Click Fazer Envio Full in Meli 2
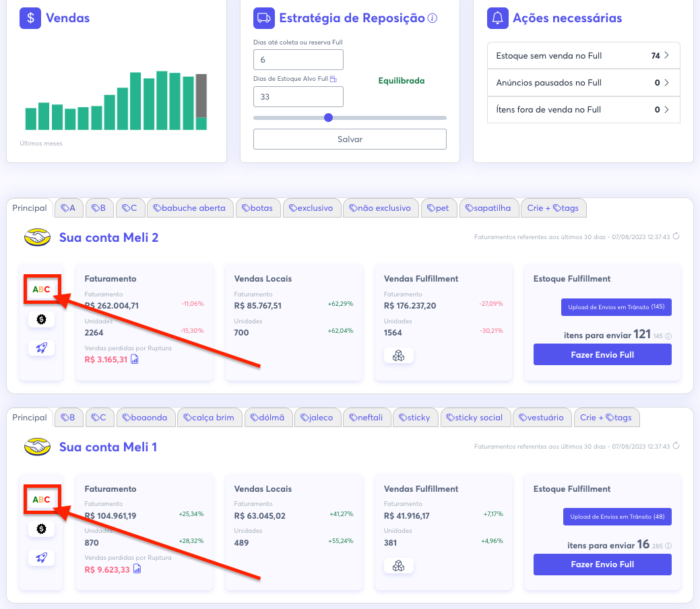 [602, 354]
